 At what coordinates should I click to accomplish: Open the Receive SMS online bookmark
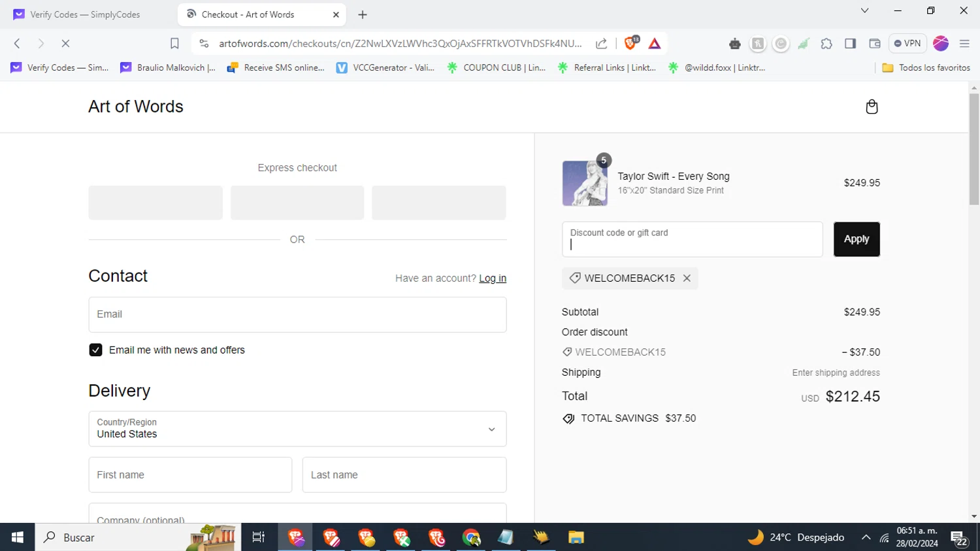pyautogui.click(x=275, y=67)
